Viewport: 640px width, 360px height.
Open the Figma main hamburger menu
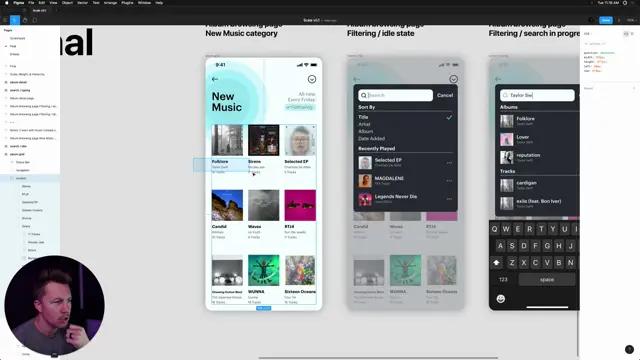click(5, 20)
